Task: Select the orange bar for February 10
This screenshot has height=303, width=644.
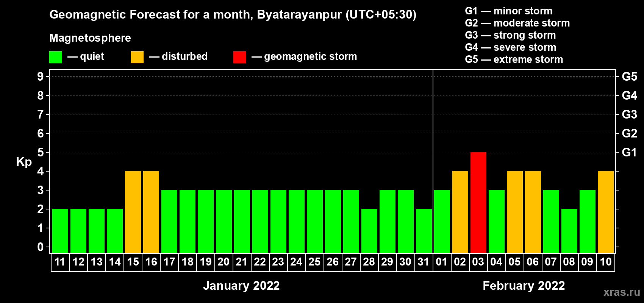Action: (x=606, y=212)
